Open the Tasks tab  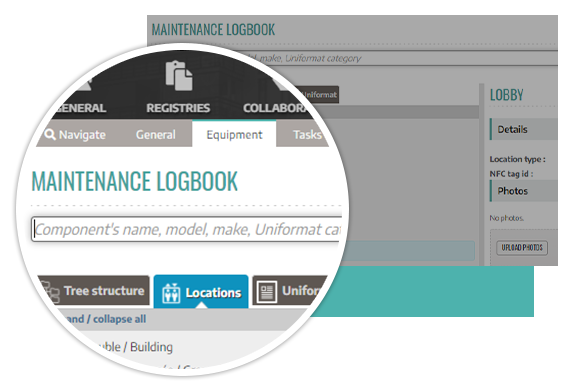[305, 134]
